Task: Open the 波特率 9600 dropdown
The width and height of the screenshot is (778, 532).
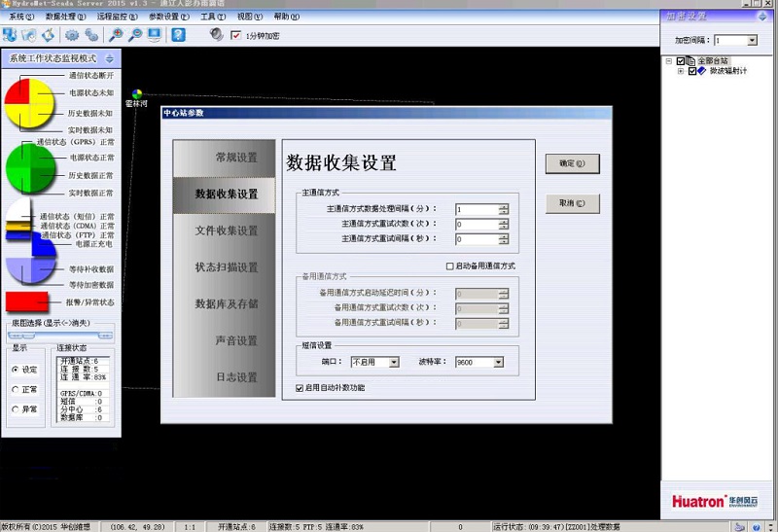Action: coord(498,362)
